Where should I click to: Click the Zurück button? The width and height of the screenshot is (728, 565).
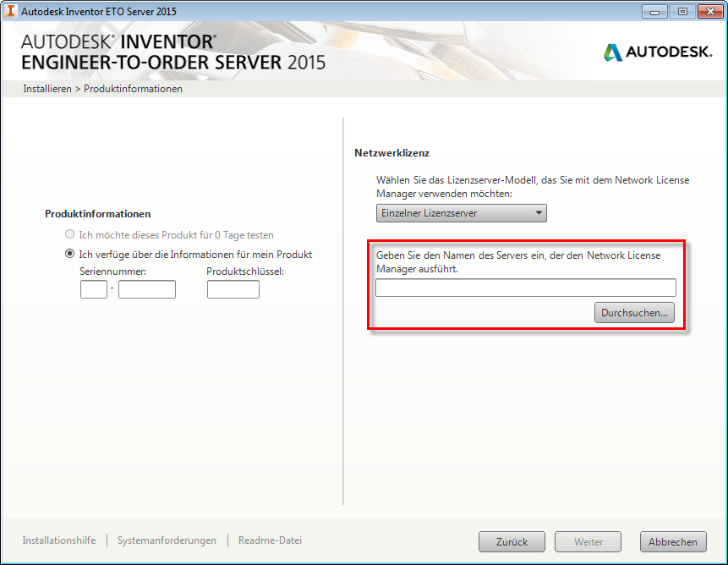tap(512, 542)
